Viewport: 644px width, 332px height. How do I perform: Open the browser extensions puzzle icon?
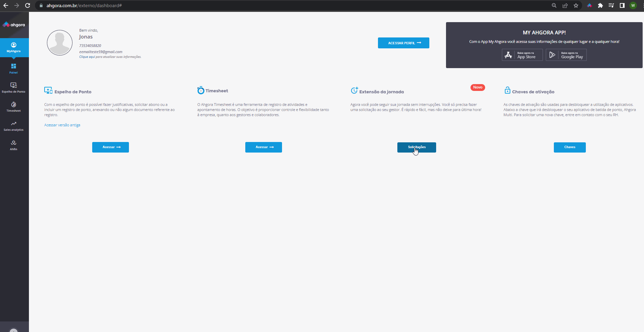600,5
